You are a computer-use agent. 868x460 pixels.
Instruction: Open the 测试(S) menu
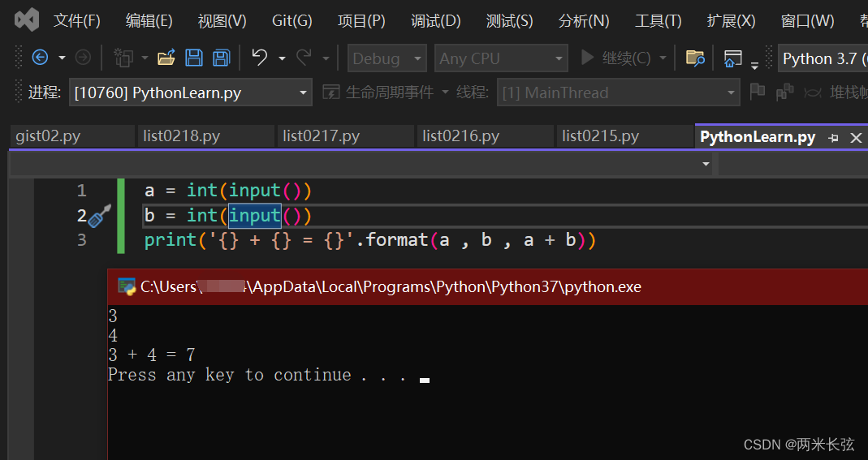509,21
